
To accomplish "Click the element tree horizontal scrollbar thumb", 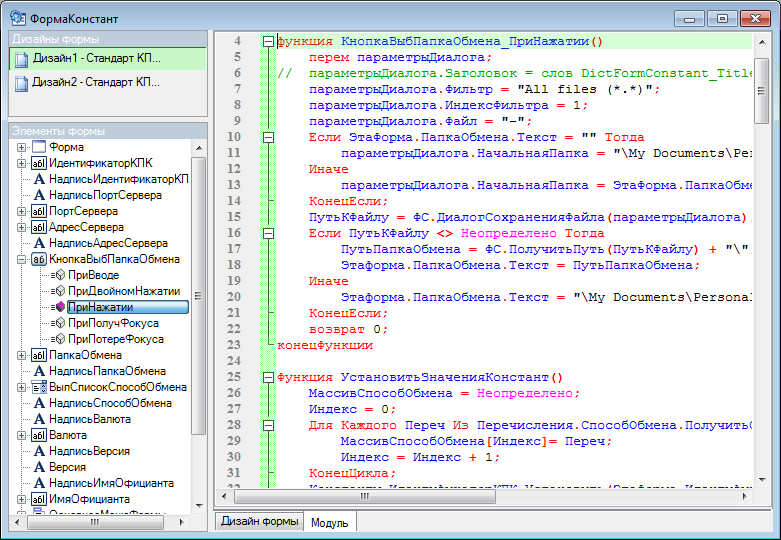I will click(x=95, y=522).
